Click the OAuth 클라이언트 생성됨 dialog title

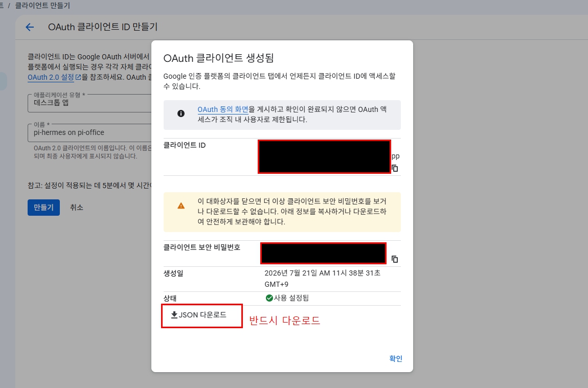219,58
